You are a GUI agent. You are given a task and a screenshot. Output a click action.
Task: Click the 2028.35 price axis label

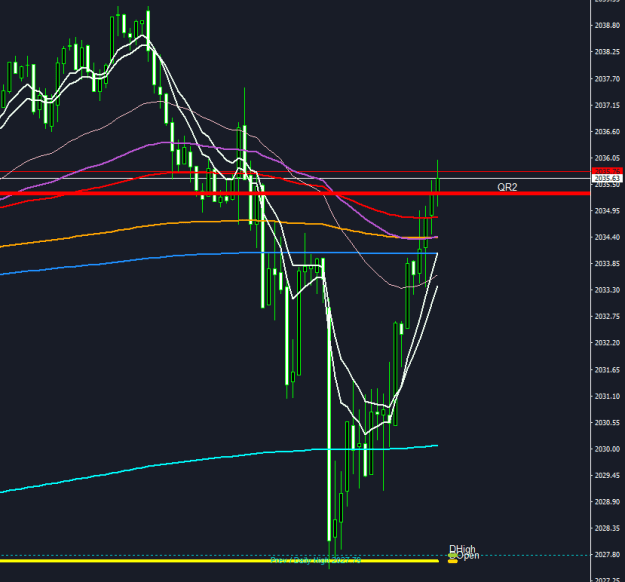click(607, 528)
